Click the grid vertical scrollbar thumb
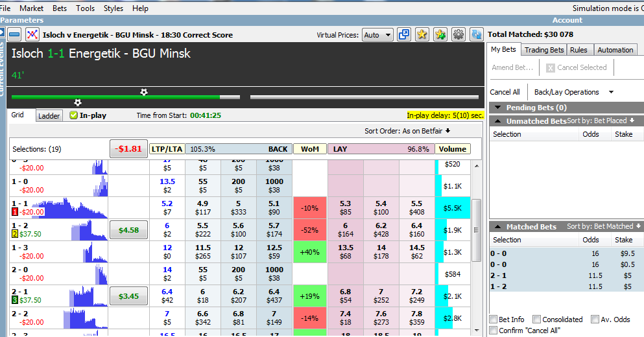 point(477,230)
